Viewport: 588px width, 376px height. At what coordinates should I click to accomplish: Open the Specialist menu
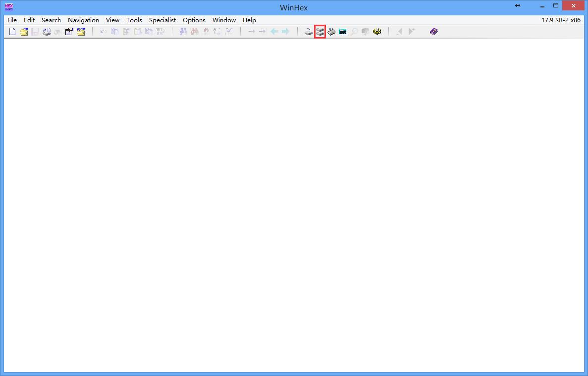click(x=162, y=20)
